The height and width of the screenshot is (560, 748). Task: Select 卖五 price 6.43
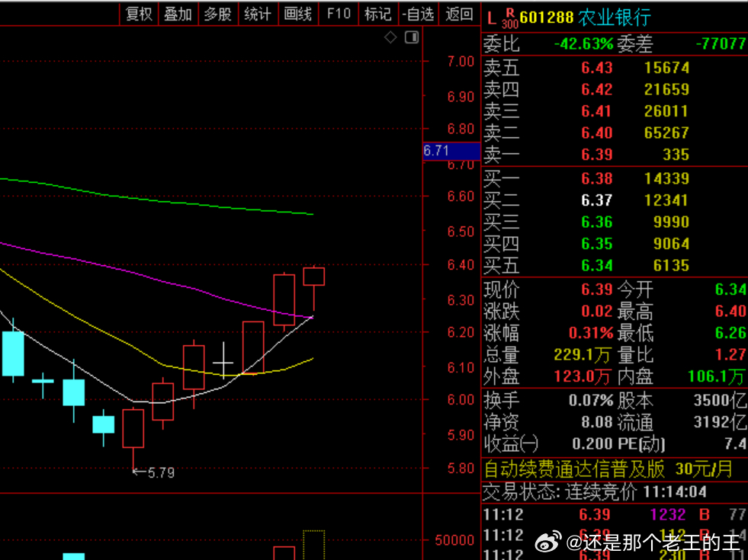pos(597,68)
